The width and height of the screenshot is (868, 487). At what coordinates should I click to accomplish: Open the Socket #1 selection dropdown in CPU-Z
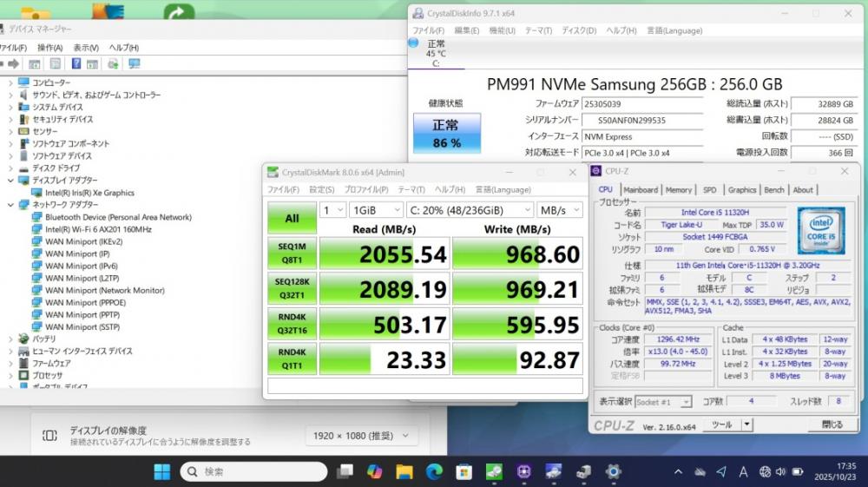(x=663, y=402)
